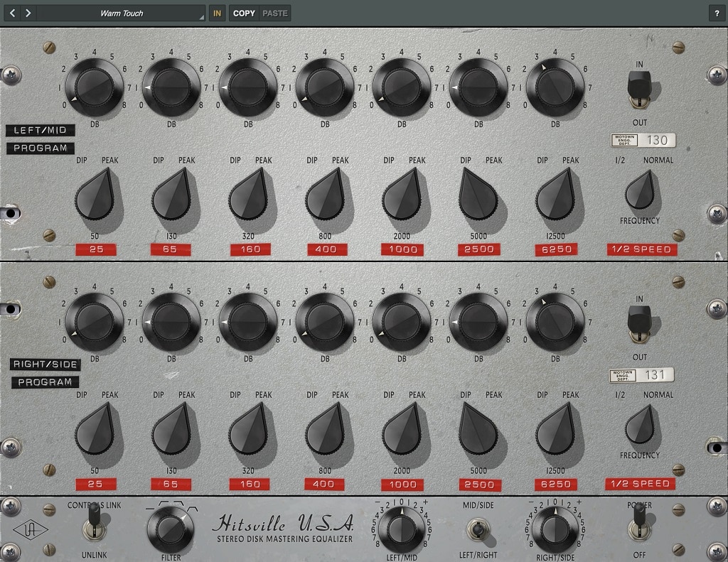This screenshot has height=562, width=728.
Task: Click the Left/Mid red 1000 frequency label
Action: point(402,249)
